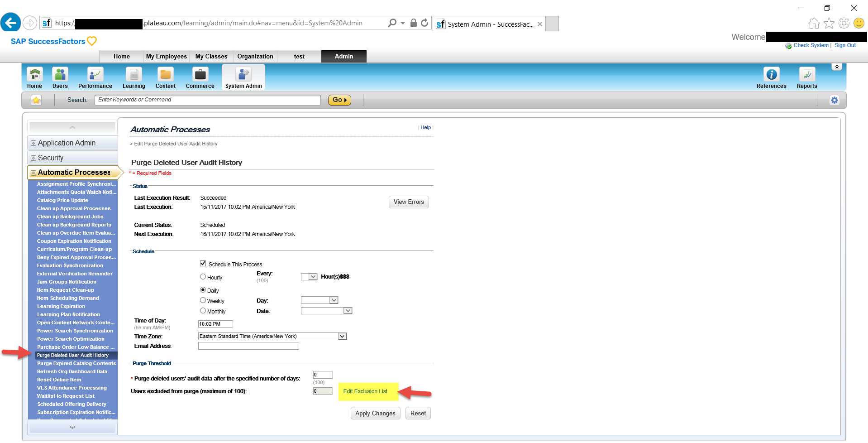This screenshot has height=443, width=868.
Task: Click Sign Out link
Action: [x=845, y=45]
